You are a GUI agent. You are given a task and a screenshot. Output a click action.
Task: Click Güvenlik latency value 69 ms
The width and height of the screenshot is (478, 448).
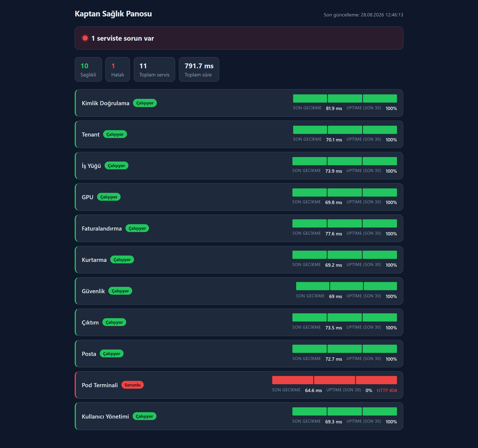(x=335, y=296)
